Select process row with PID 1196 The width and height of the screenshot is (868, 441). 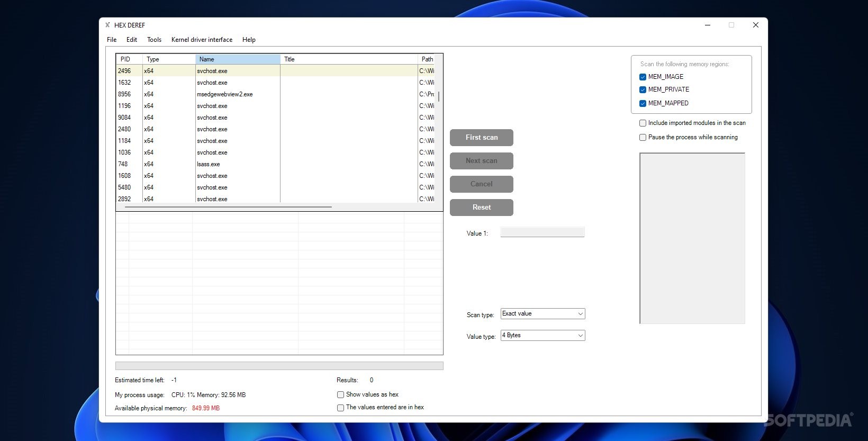275,106
